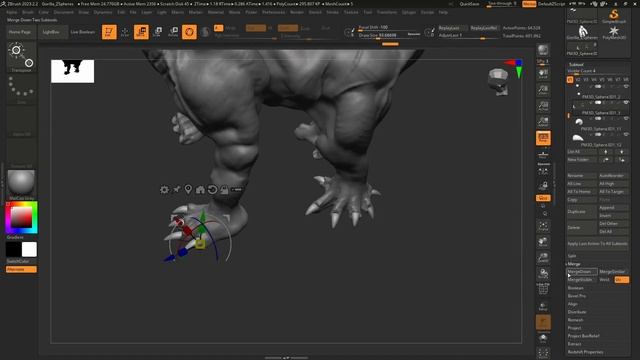640x360 pixels.
Task: Click the camera view head icon in viewport
Action: pyautogui.click(x=499, y=82)
